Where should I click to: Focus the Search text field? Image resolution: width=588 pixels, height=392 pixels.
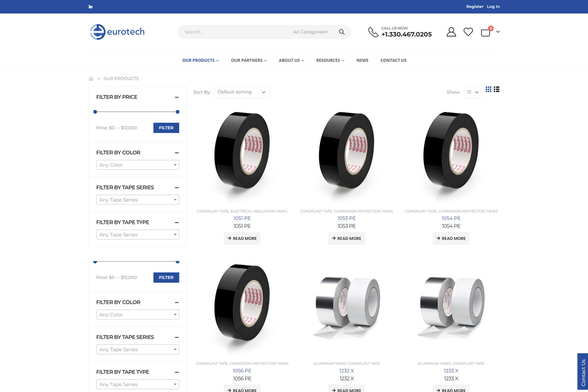[233, 32]
